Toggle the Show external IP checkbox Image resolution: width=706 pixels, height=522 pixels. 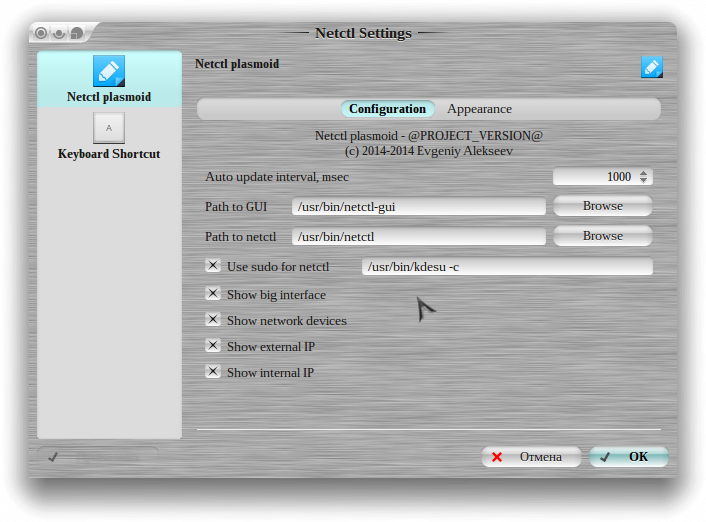[213, 346]
